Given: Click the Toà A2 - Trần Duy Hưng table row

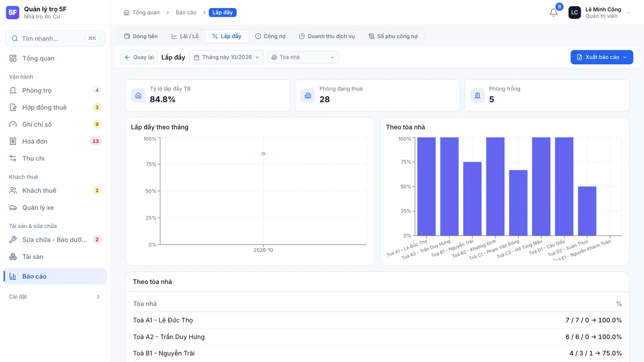Looking at the screenshot, I should pos(377,337).
